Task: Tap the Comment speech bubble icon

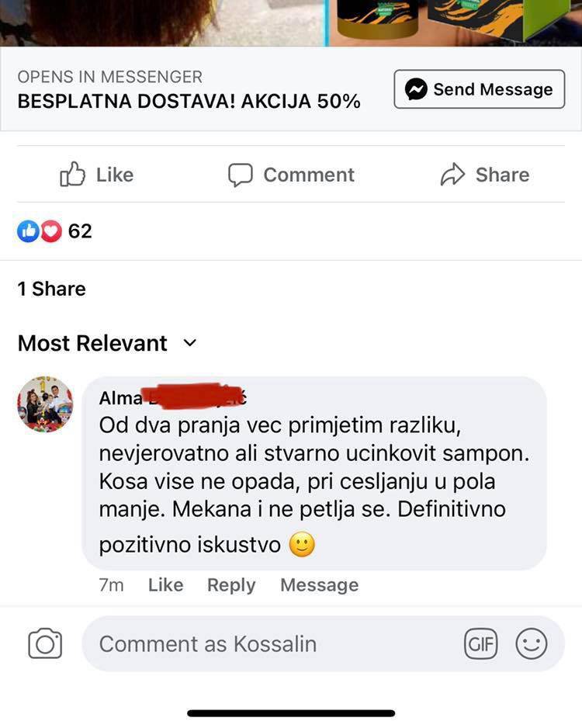Action: [241, 175]
